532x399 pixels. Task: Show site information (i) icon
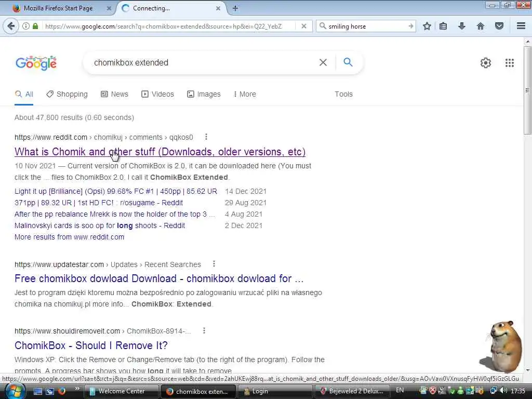pos(26,26)
